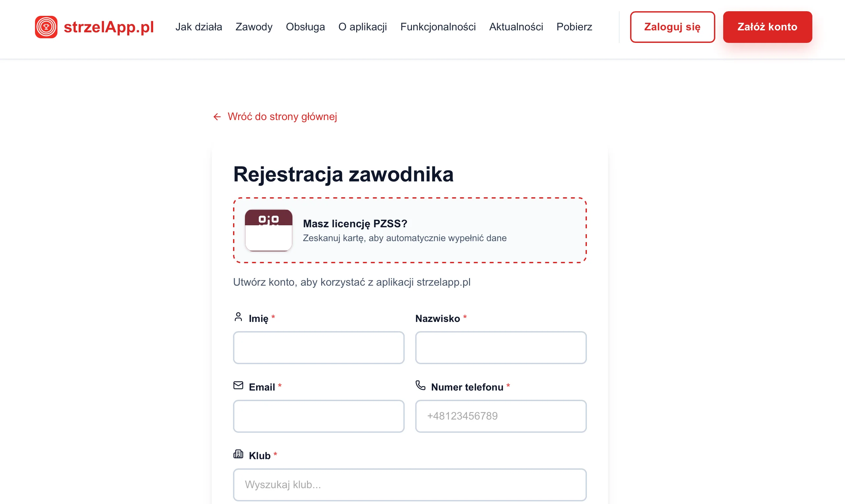Open the Obsługa navigation link

(305, 27)
